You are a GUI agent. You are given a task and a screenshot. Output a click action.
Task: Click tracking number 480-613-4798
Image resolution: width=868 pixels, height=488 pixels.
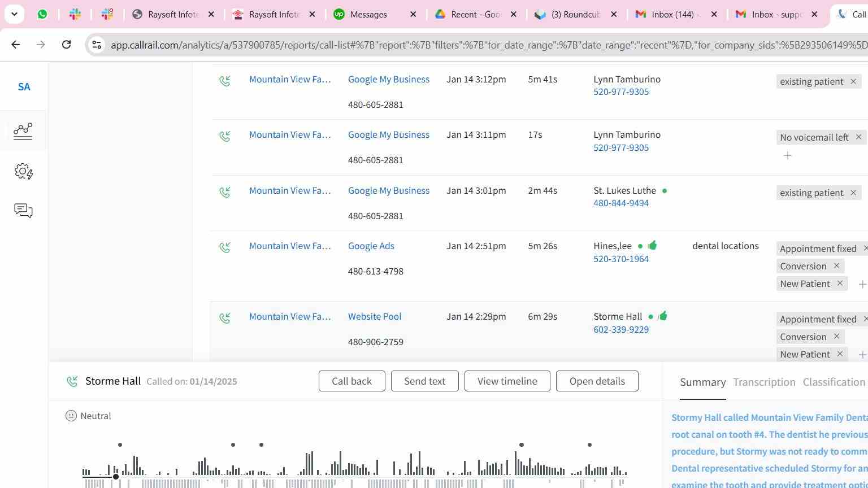tap(376, 271)
